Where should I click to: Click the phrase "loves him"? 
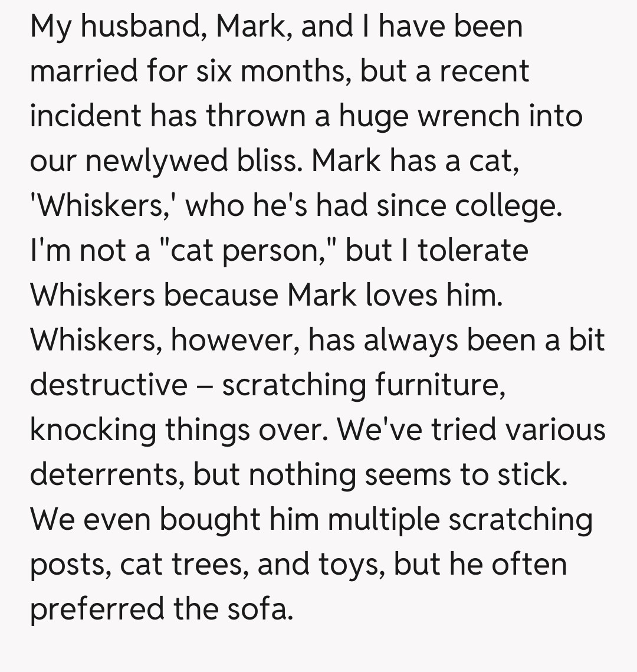[x=434, y=296]
